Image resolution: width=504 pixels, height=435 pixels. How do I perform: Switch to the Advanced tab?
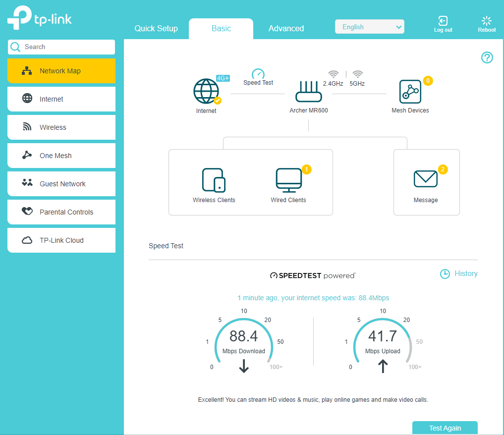[286, 28]
